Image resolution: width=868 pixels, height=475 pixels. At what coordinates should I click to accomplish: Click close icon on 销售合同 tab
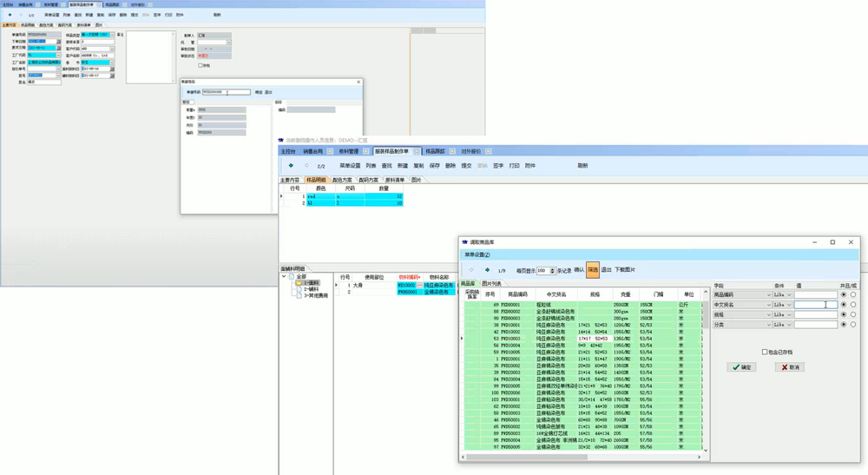coord(330,151)
